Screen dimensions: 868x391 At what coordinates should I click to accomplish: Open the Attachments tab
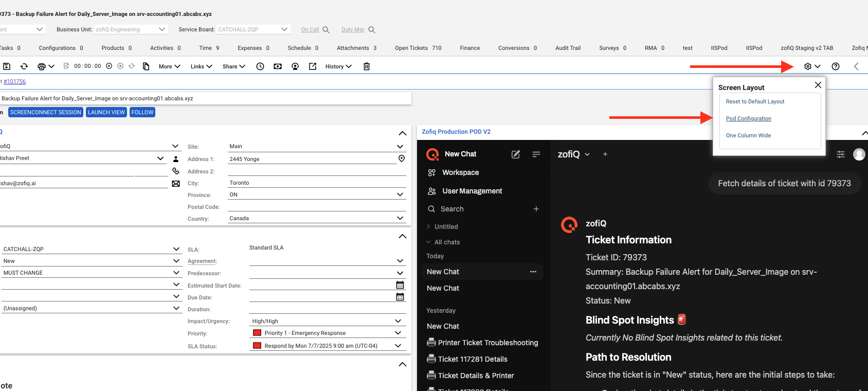357,48
